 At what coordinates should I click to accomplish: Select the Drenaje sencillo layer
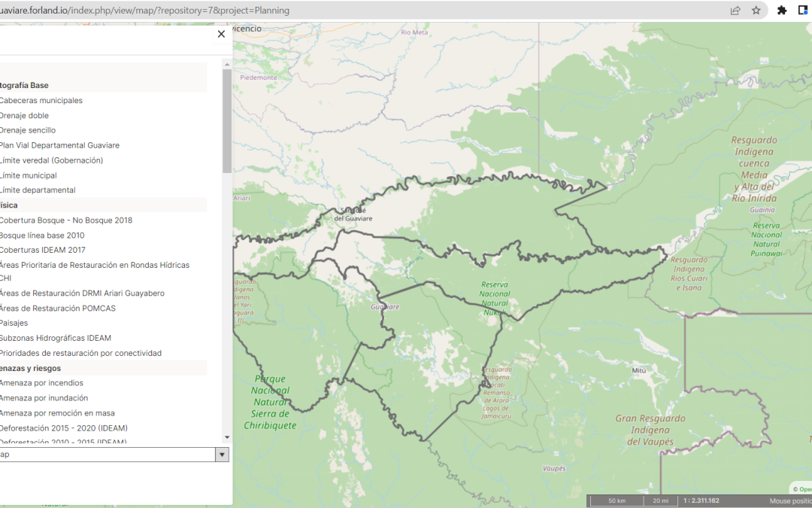coord(28,130)
